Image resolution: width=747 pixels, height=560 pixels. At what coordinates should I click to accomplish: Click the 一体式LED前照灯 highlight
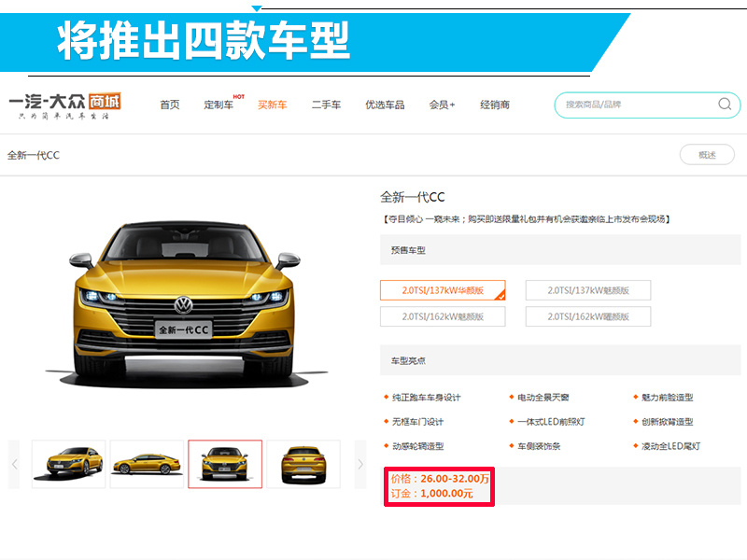click(x=551, y=422)
